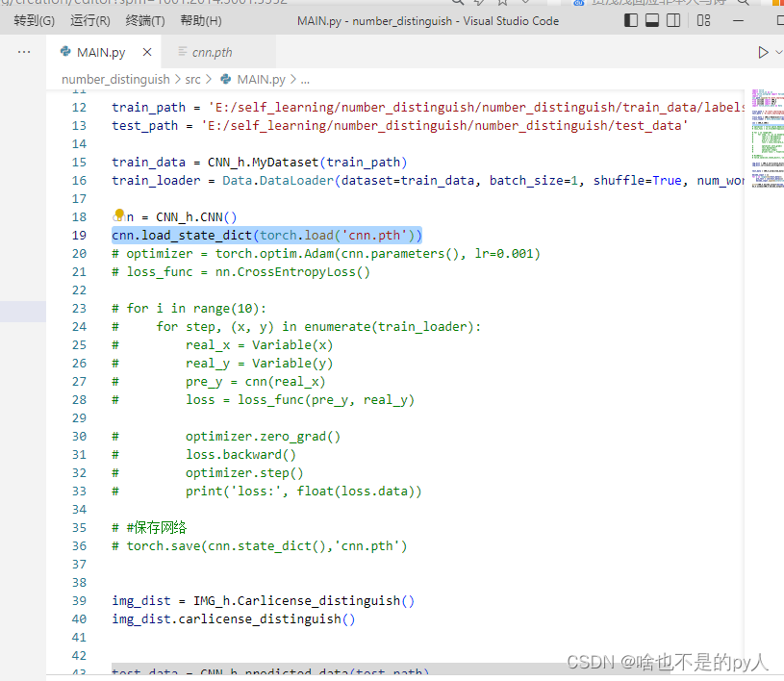Select line number 38 in the gutter

click(79, 583)
